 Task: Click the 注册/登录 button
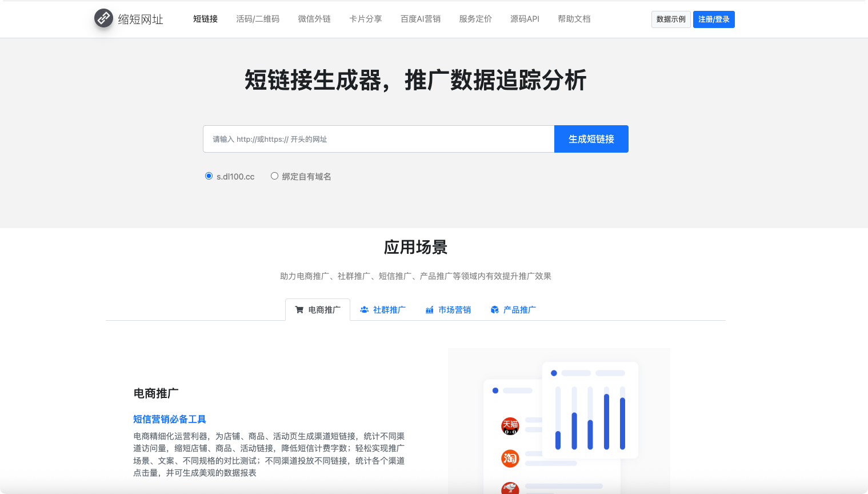(x=714, y=19)
